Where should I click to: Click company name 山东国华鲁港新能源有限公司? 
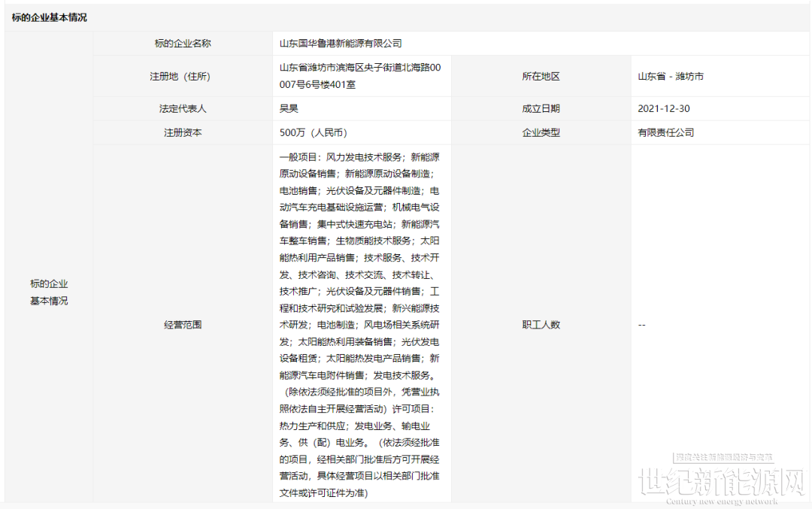click(x=341, y=44)
